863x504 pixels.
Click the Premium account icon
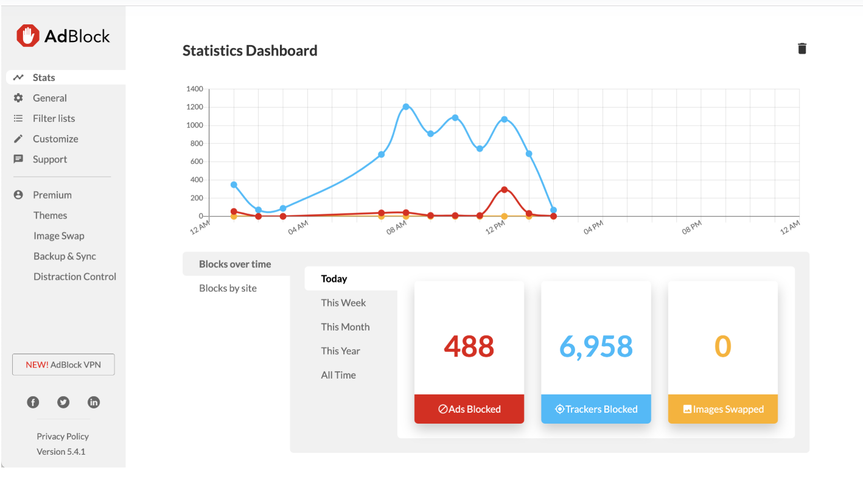pos(18,194)
